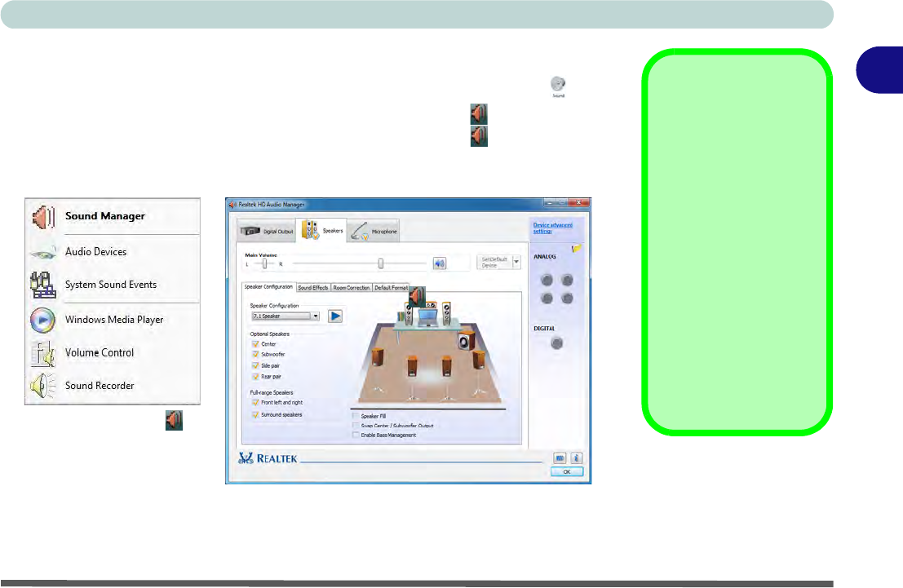
Task: Play the speaker test with the blue arrow
Action: tap(335, 316)
